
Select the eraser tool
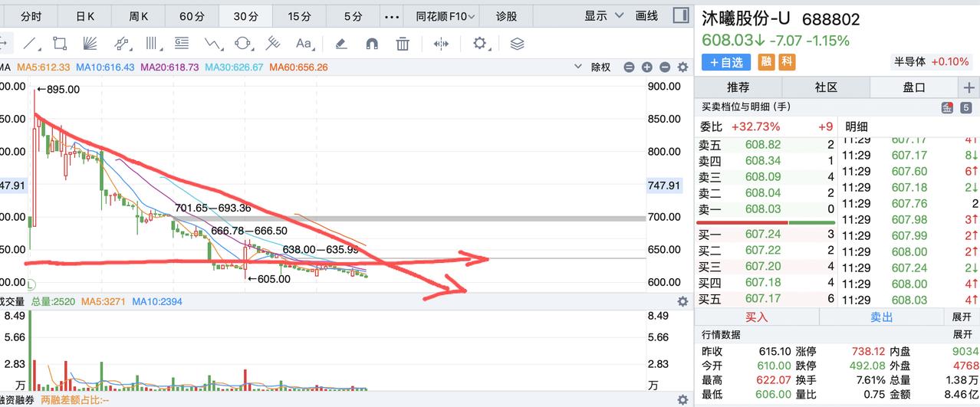pyautogui.click(x=341, y=44)
